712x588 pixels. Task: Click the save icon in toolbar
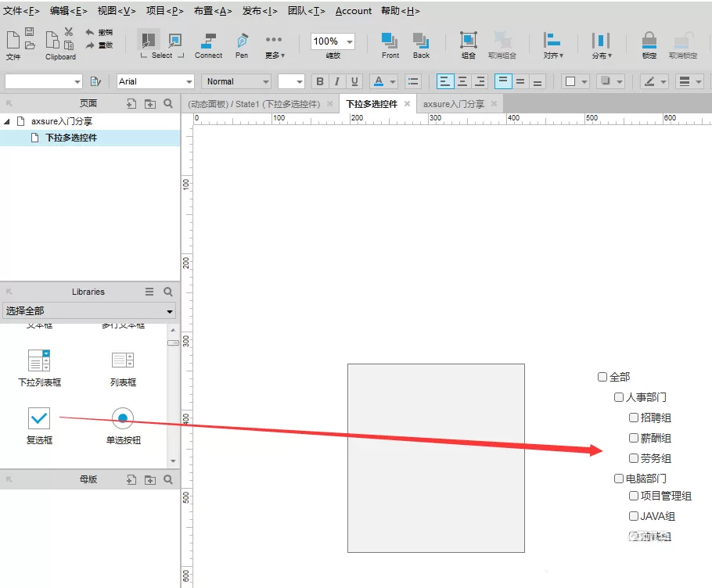(x=30, y=32)
